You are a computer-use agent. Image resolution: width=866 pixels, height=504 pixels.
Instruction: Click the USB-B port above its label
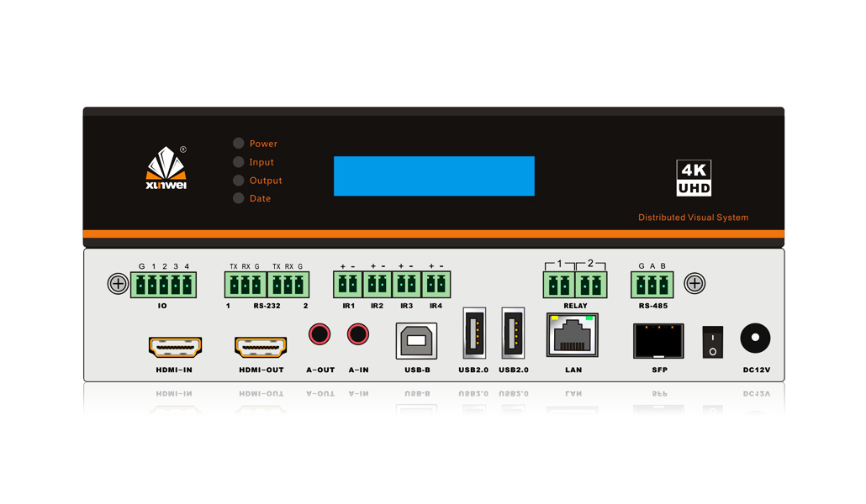tap(416, 340)
